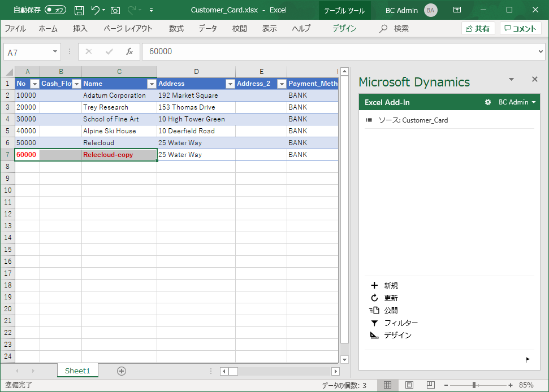Click the camera screenshot icon

115,11
